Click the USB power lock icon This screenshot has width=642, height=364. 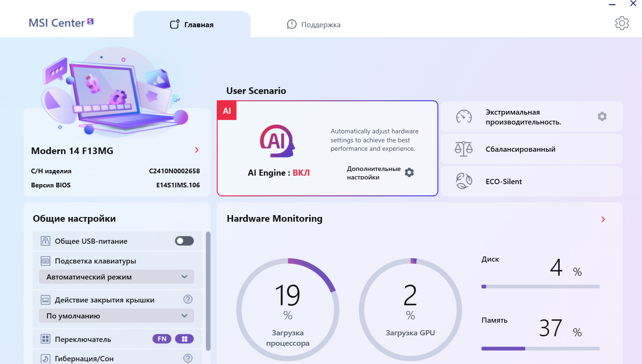tap(46, 241)
